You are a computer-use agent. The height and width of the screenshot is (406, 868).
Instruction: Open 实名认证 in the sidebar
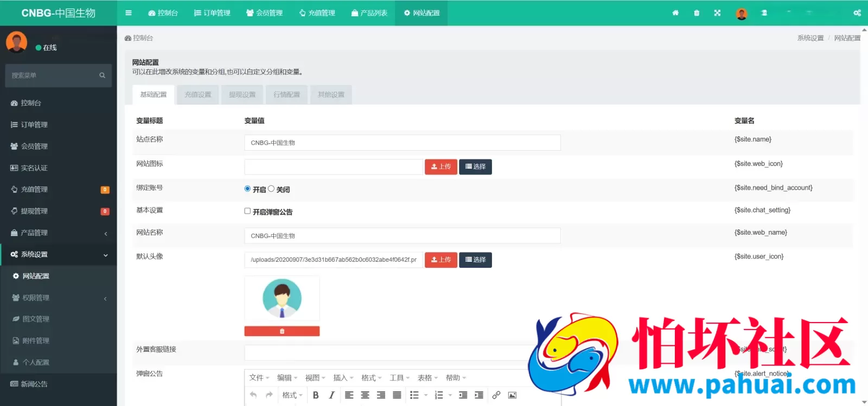pos(59,168)
